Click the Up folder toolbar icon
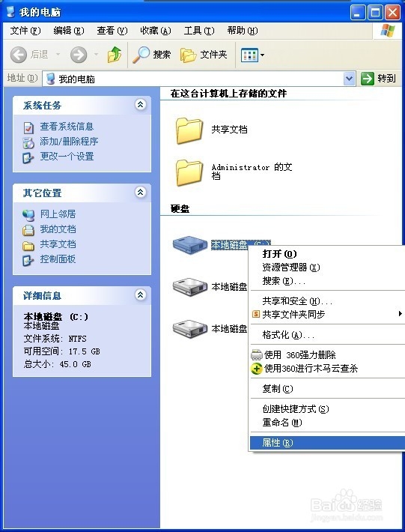The image size is (405, 532). [x=115, y=55]
